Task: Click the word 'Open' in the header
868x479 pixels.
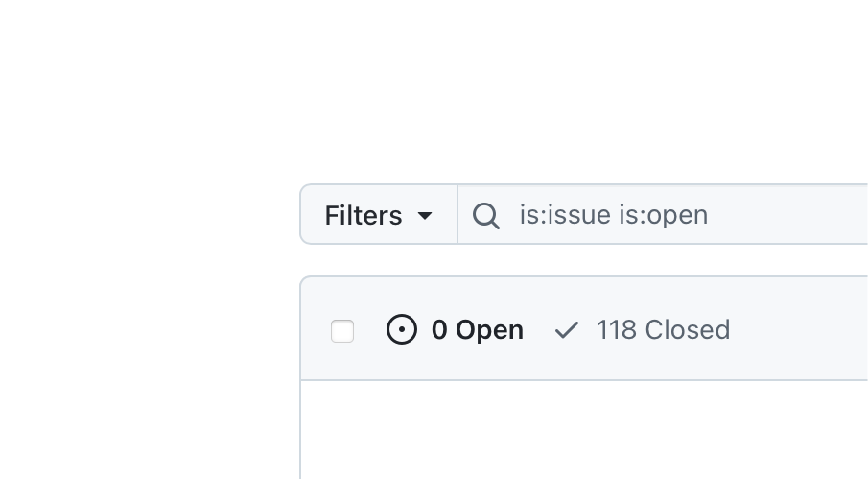Action: 489,330
